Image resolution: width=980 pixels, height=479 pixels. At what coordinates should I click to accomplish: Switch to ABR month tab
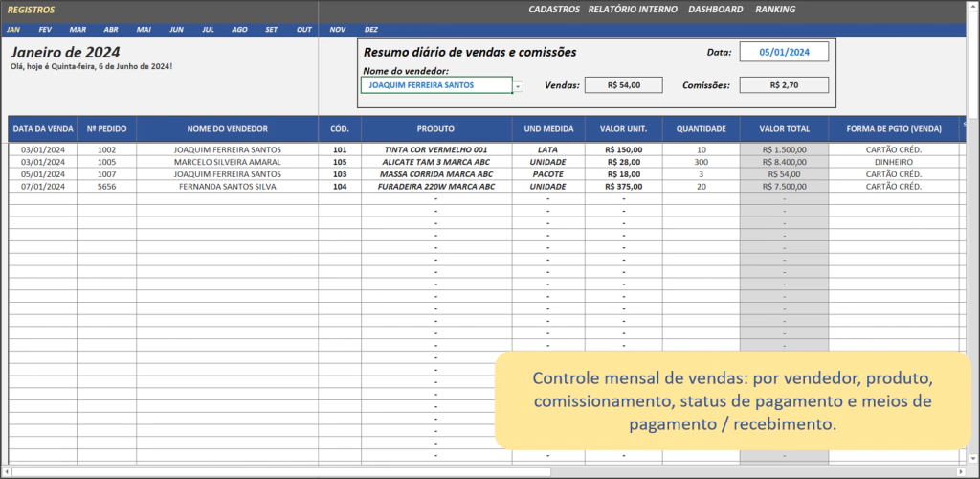(x=111, y=30)
